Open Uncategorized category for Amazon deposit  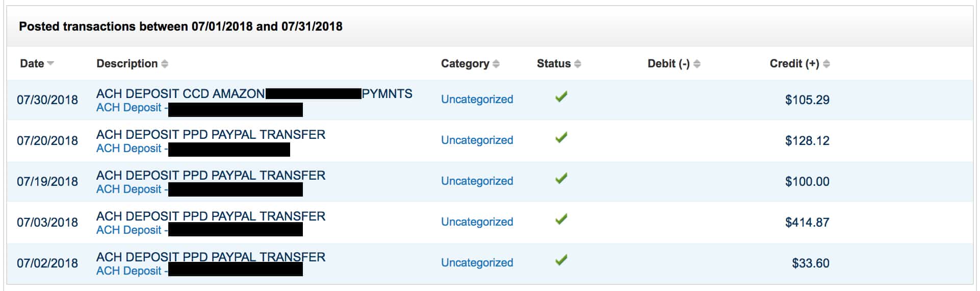coord(477,100)
